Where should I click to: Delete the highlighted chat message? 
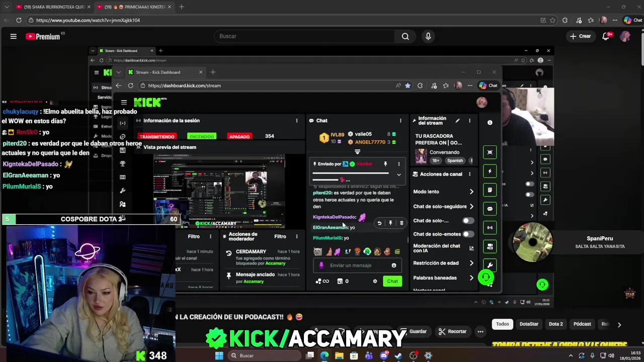[401, 223]
